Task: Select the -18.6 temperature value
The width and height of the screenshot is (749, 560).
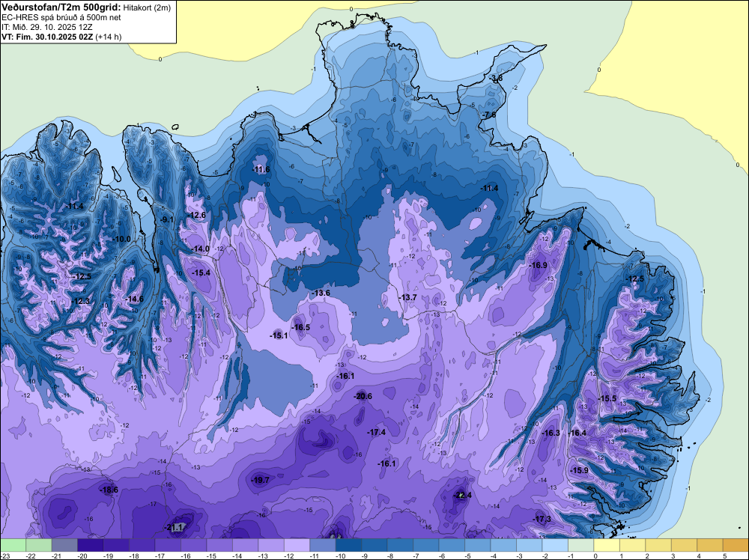Action: (109, 490)
